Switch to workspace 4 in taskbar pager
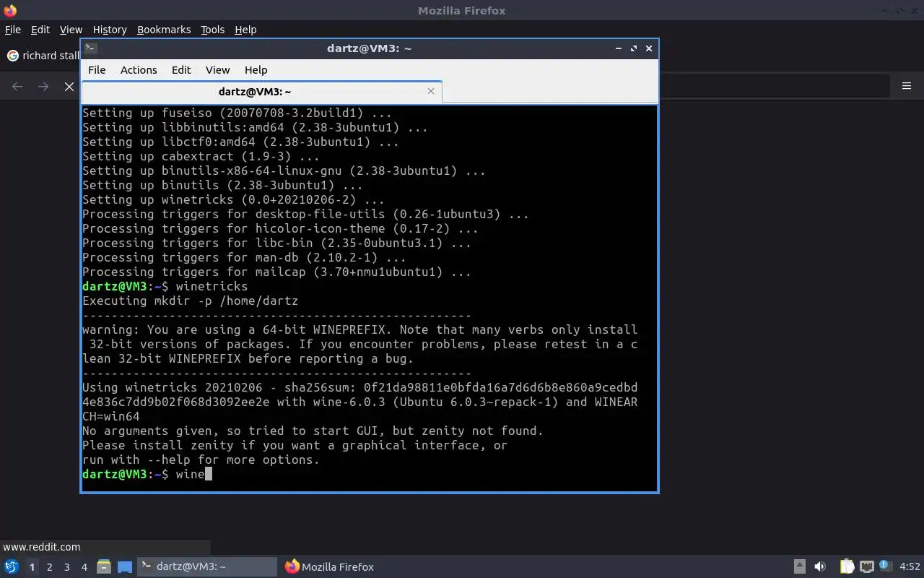 pos(84,567)
